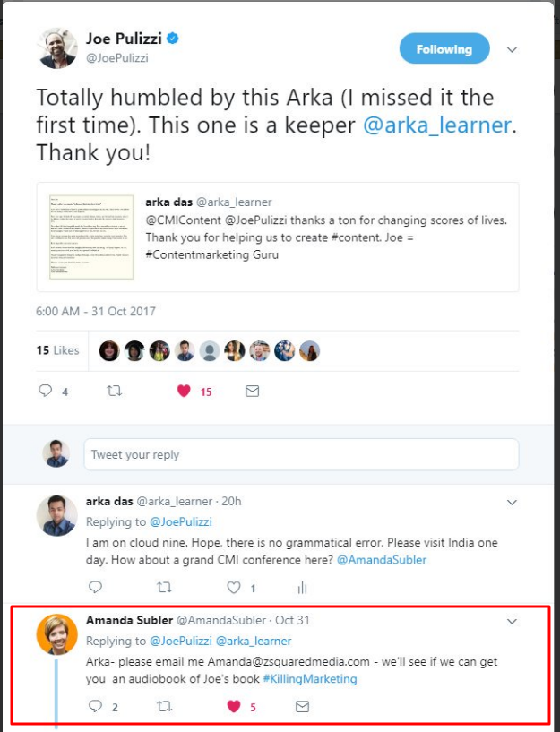The height and width of the screenshot is (732, 560).
Task: Open the #KillingMarketing hashtag link
Action: [309, 678]
